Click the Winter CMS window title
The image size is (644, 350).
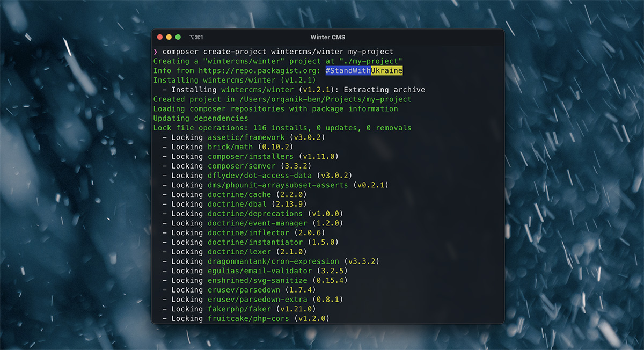327,37
